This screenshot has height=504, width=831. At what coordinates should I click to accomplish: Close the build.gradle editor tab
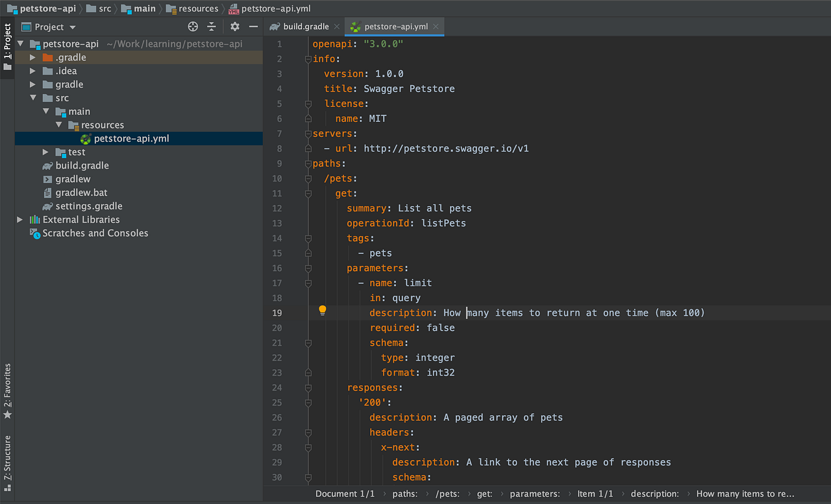pyautogui.click(x=336, y=27)
